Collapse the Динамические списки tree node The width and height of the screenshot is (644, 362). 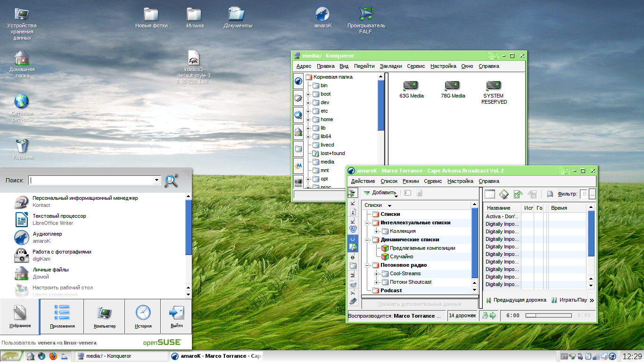click(367, 239)
